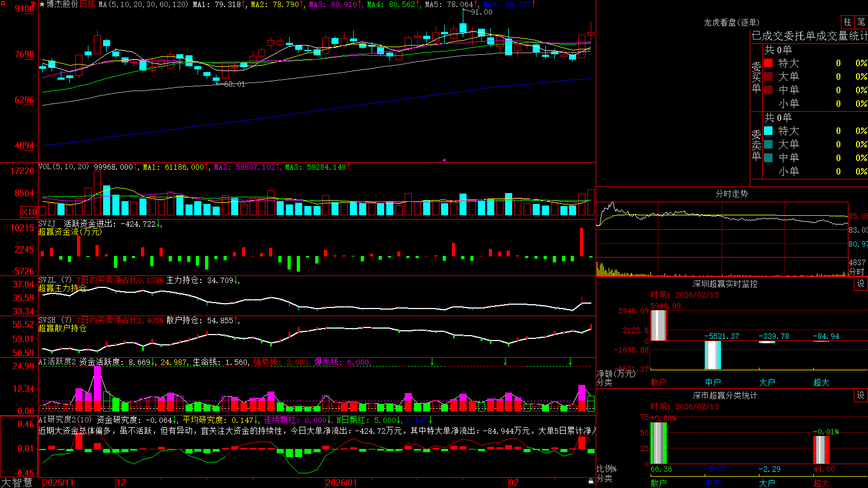Click the 博杰股份 stock name
Screen dimensions: 868x488
[62, 4]
